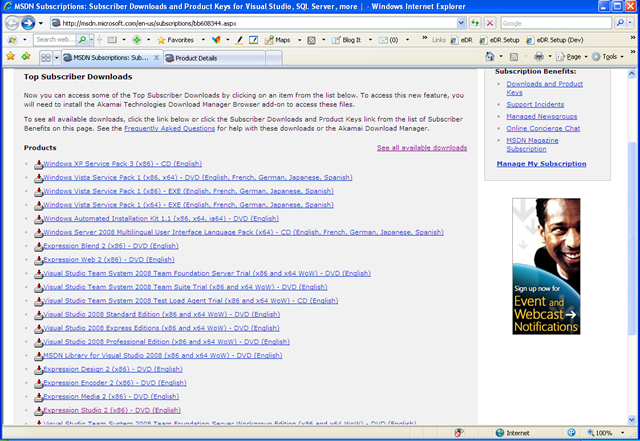The width and height of the screenshot is (640, 441).
Task: Open the Feeds icon in command bar
Action: pos(514,57)
